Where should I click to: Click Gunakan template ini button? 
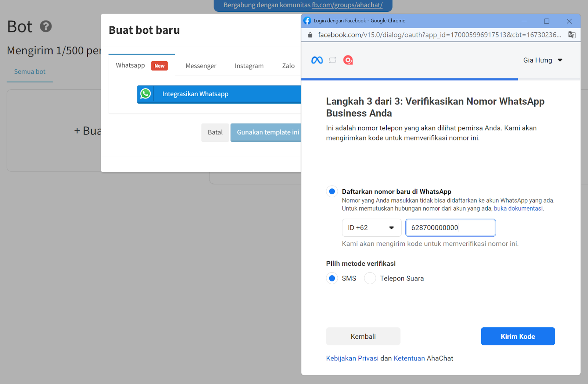point(266,132)
